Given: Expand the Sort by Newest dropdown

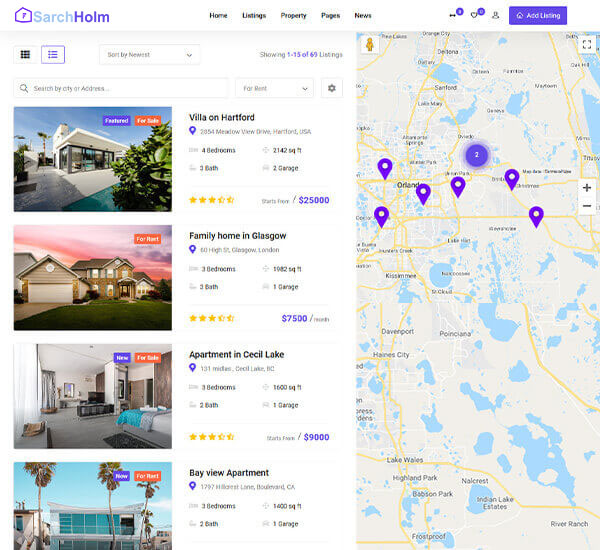Looking at the screenshot, I should 150,55.
